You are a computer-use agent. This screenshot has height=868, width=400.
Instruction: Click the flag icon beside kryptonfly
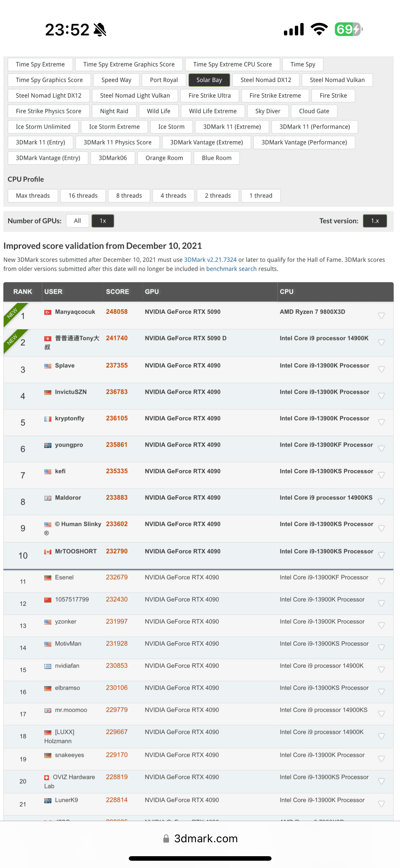tap(48, 419)
